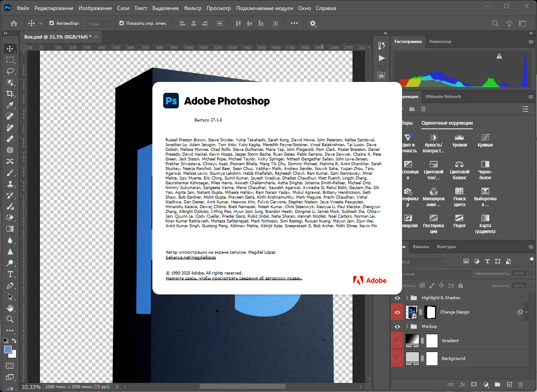This screenshot has width=537, height=392.
Task: Select the Eyedropper tool
Action: 10,105
